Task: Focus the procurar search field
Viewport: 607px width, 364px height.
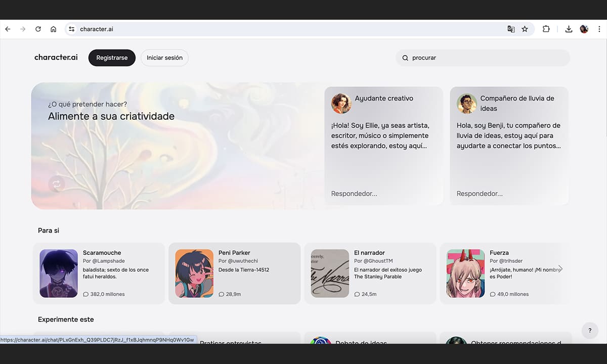Action: (x=483, y=58)
